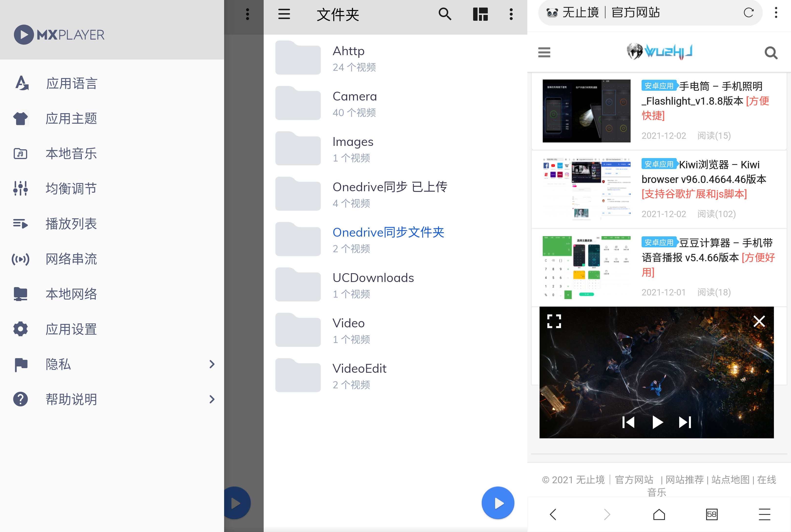
Task: Open the hamburger menu beside 文件夹
Action: 284,14
